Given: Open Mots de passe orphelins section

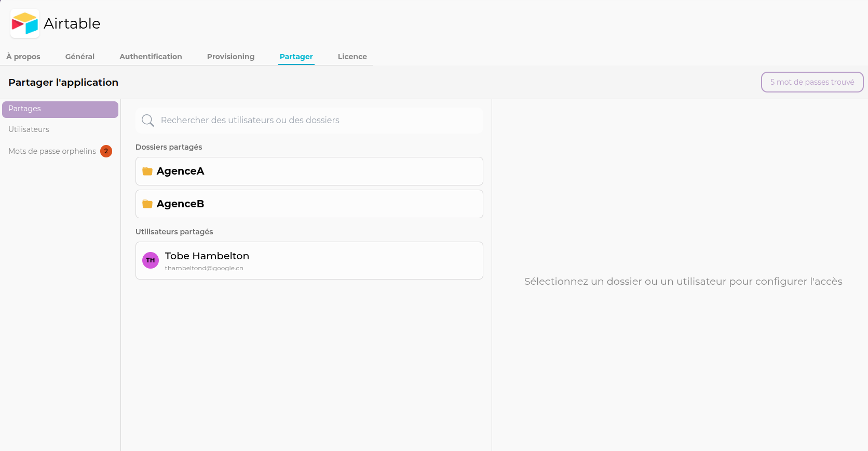Looking at the screenshot, I should coord(52,151).
